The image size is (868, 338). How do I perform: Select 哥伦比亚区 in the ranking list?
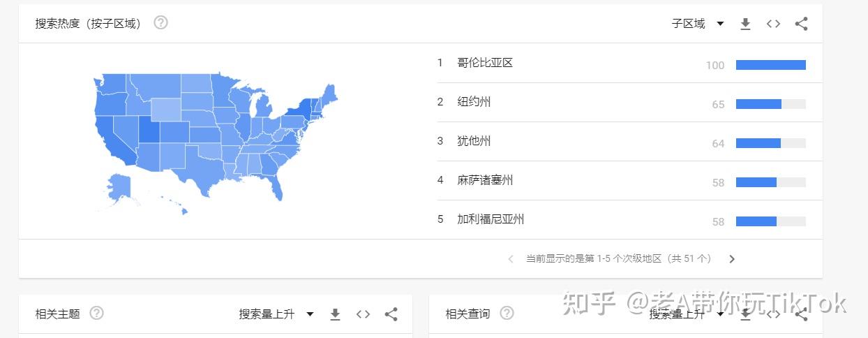click(485, 63)
